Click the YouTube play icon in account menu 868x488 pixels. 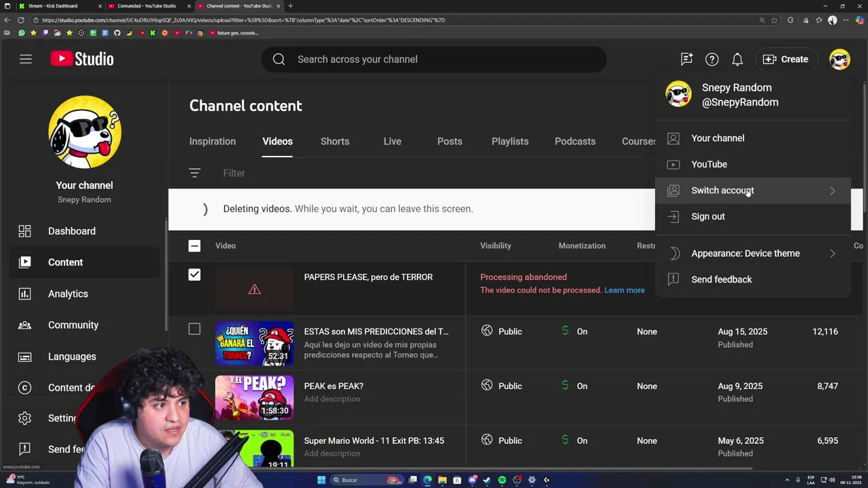coord(673,164)
